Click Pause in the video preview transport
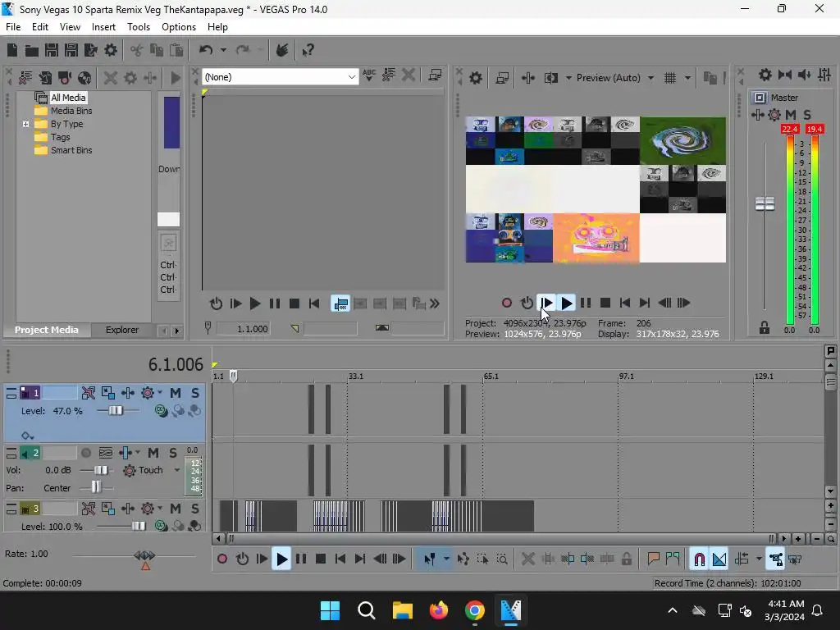The height and width of the screenshot is (630, 840). (586, 304)
